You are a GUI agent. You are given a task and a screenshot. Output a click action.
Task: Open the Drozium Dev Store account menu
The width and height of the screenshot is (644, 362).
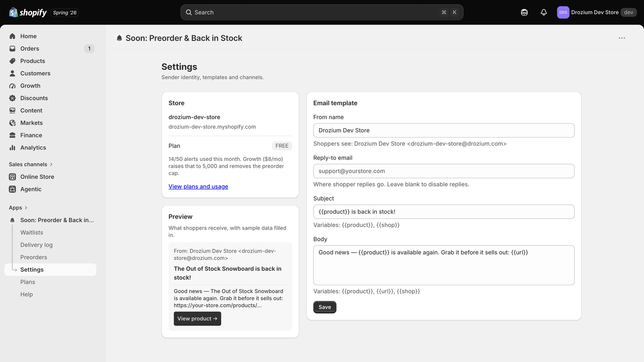point(597,12)
